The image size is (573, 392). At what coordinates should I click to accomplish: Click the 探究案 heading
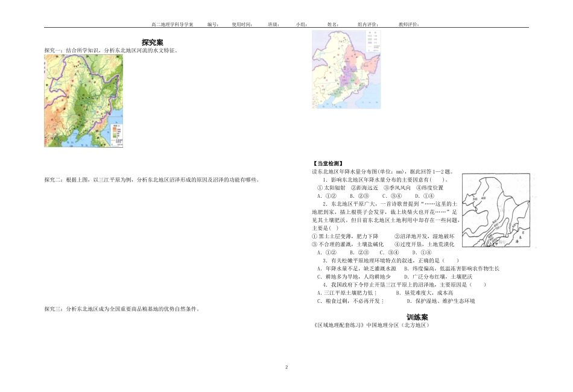click(x=153, y=42)
